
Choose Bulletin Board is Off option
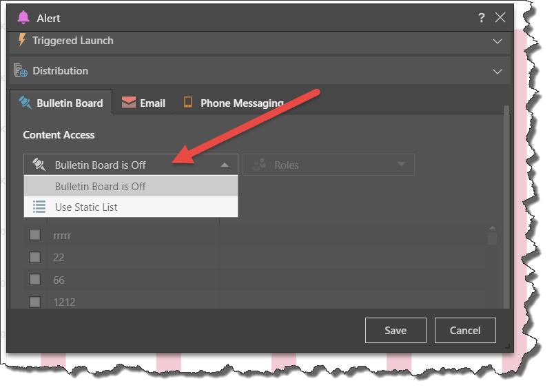(101, 187)
